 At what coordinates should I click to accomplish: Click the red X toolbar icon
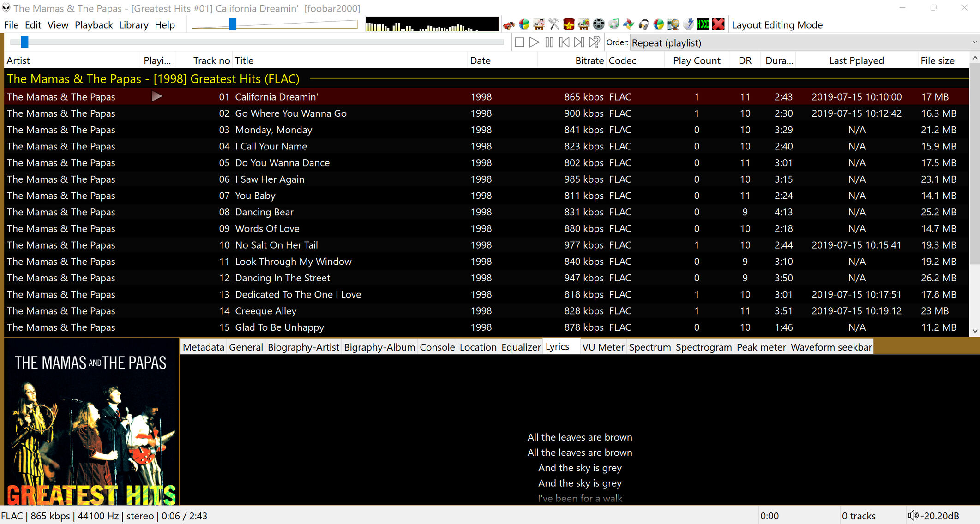[718, 24]
